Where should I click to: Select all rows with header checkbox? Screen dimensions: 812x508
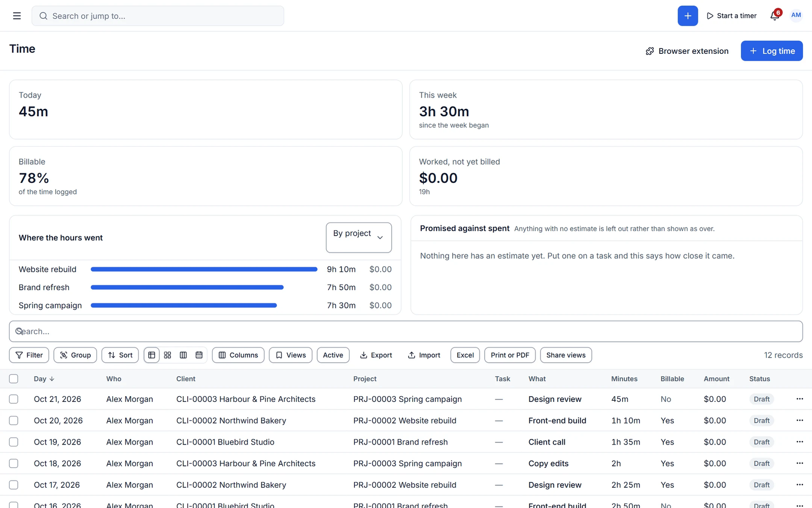coord(14,379)
